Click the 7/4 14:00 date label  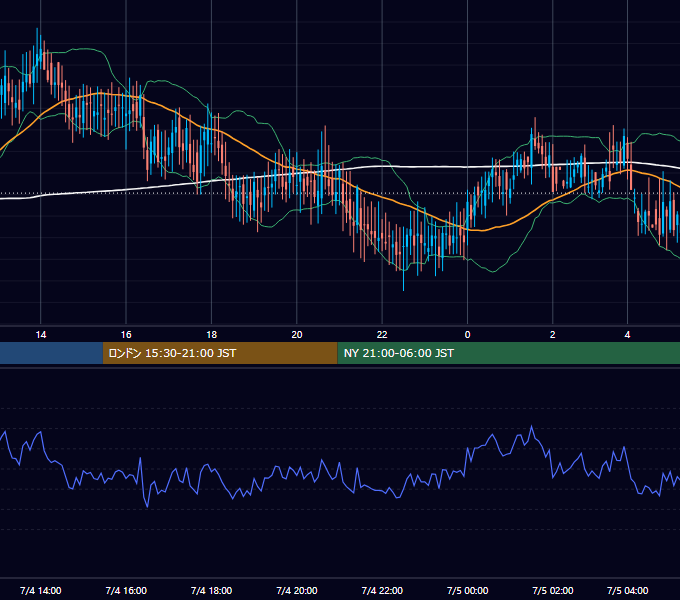tap(41, 590)
